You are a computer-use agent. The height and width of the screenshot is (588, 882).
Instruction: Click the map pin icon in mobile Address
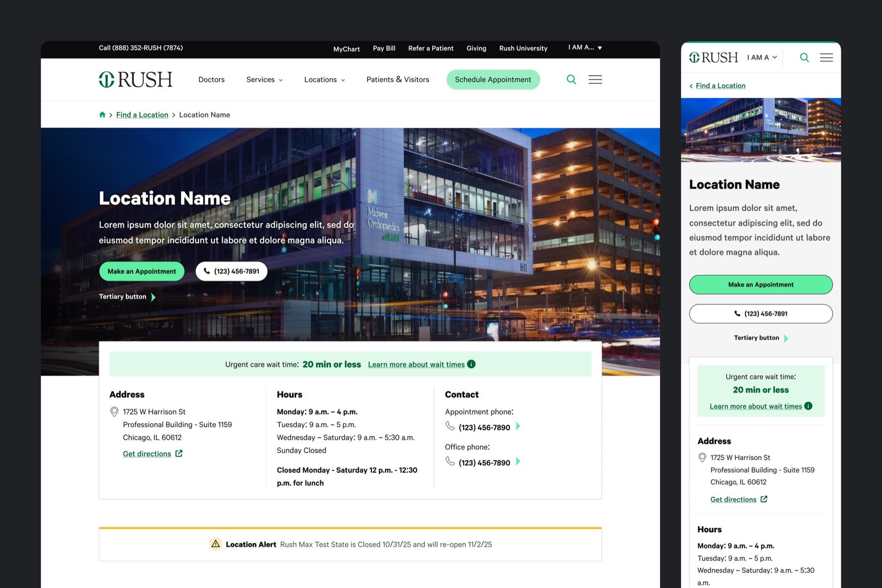(702, 458)
